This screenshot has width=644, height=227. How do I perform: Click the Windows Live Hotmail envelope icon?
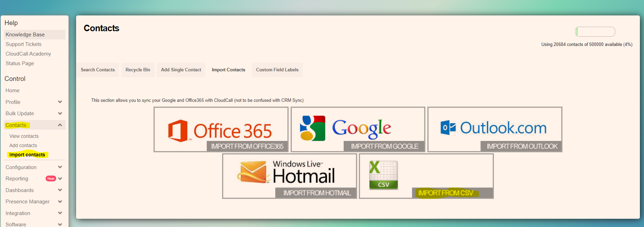(254, 172)
